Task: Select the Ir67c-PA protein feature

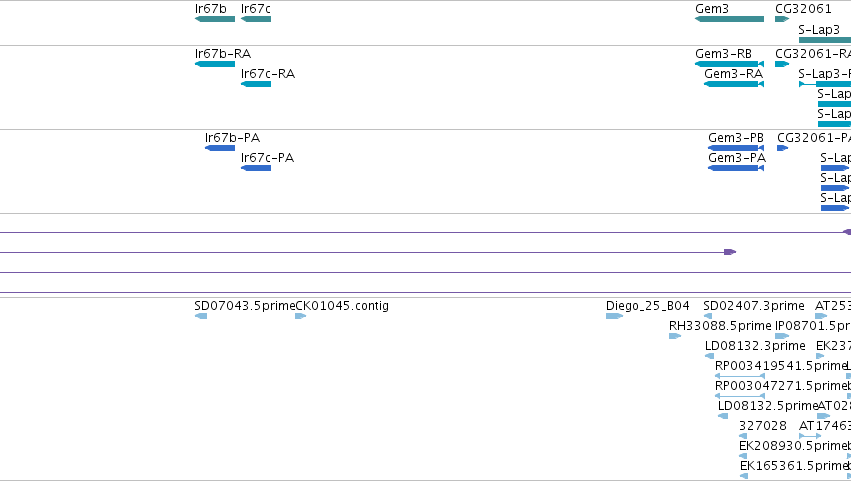Action: (256, 168)
